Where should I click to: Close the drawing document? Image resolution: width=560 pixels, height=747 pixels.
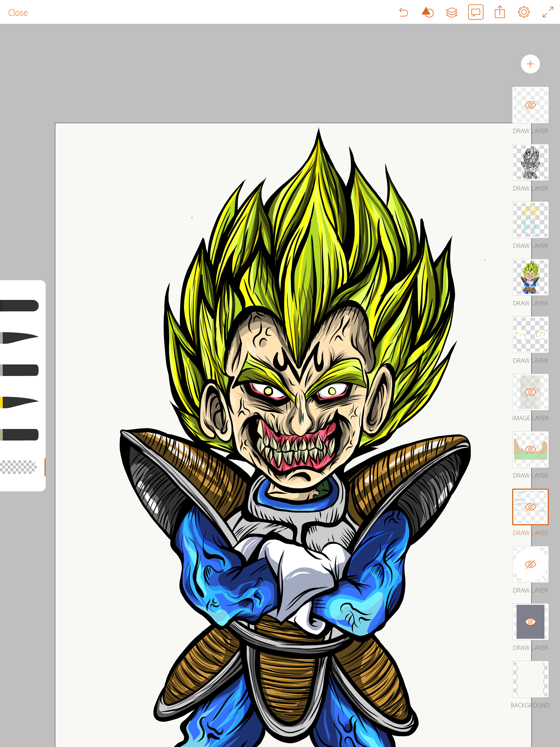pyautogui.click(x=18, y=13)
